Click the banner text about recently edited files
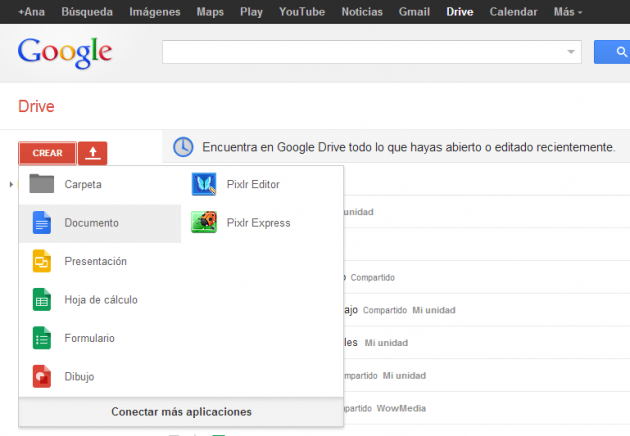Viewport: 630px width, 436px height. coord(409,147)
